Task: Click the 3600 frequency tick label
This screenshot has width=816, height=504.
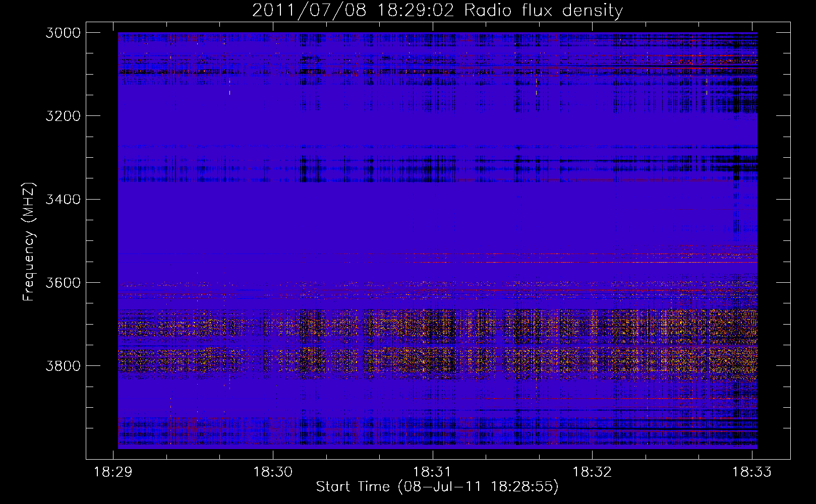Action: coord(63,282)
